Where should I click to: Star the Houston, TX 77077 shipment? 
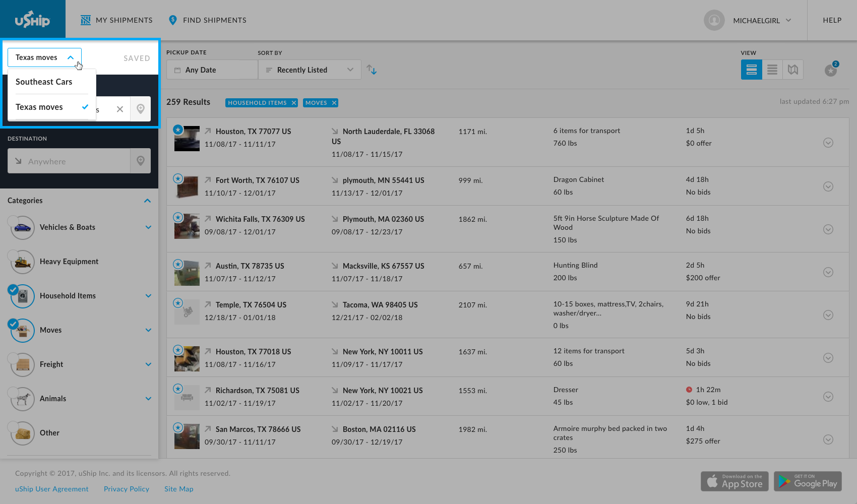click(177, 130)
